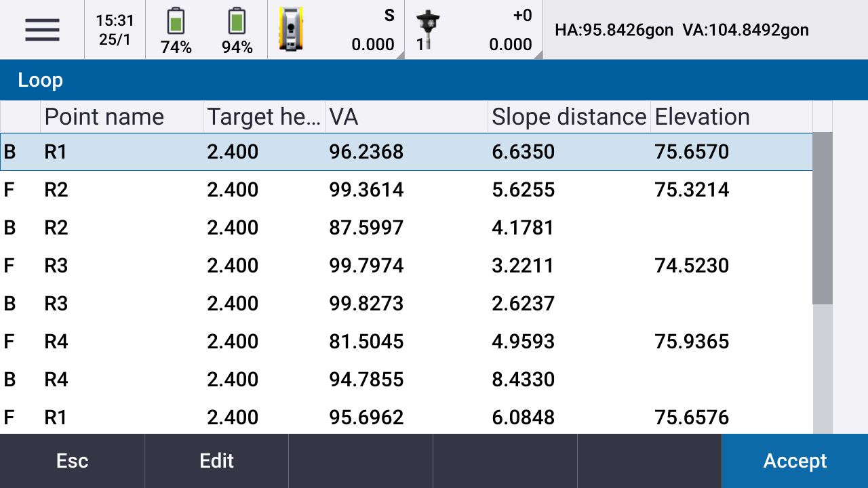The width and height of the screenshot is (868, 488).
Task: Select elevation value 75.9365
Action: [692, 342]
